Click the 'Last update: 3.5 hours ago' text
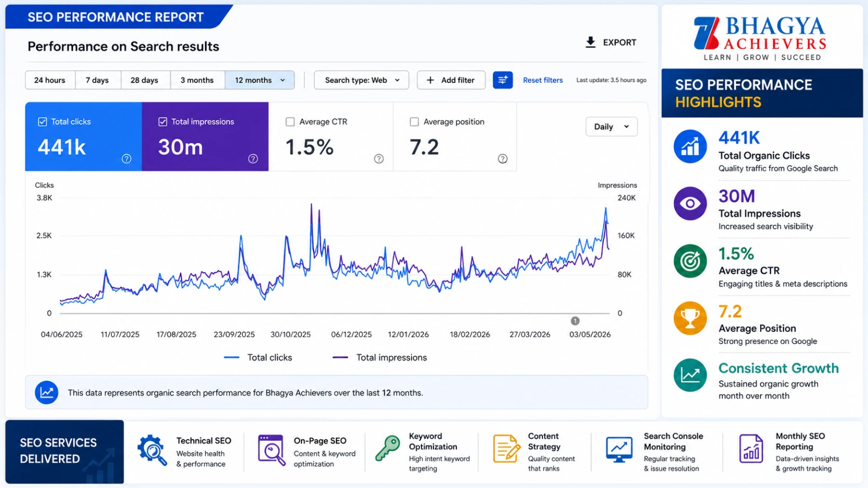 pos(611,80)
